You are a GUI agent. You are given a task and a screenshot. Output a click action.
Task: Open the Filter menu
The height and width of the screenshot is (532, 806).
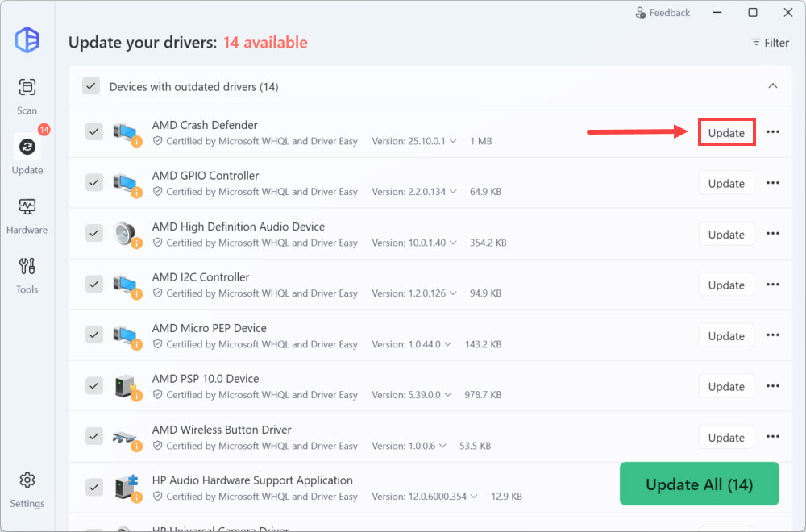click(x=770, y=43)
